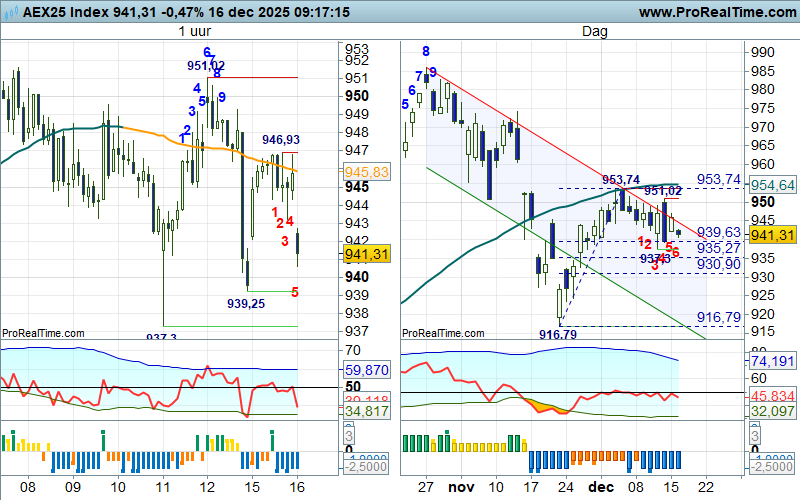Click the 939,25 low label on hourly chart
This screenshot has width=800, height=500.
click(246, 304)
